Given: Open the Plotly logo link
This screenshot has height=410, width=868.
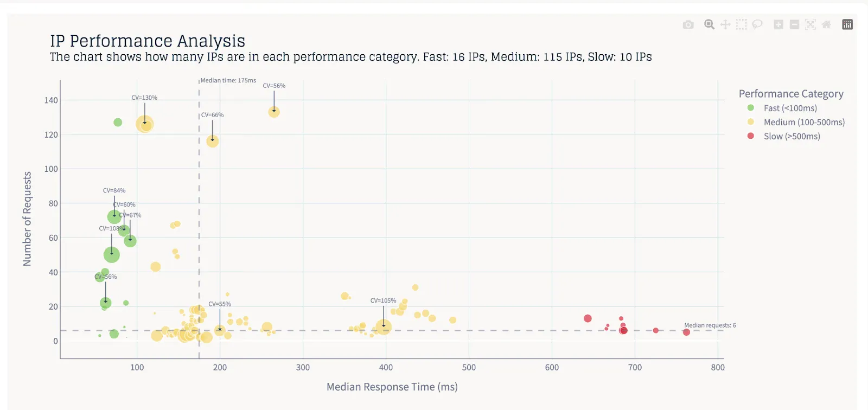Looking at the screenshot, I should click(x=847, y=24).
